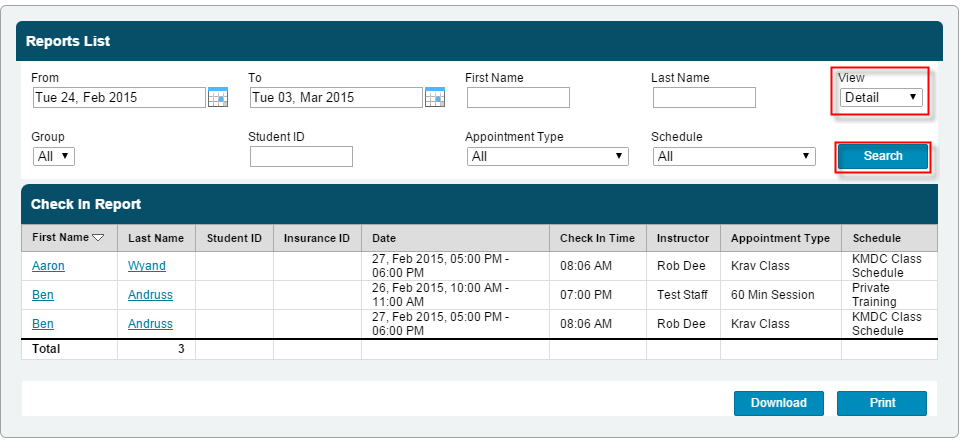Open the From date calendar picker
The width and height of the screenshot is (960, 441).
point(218,98)
